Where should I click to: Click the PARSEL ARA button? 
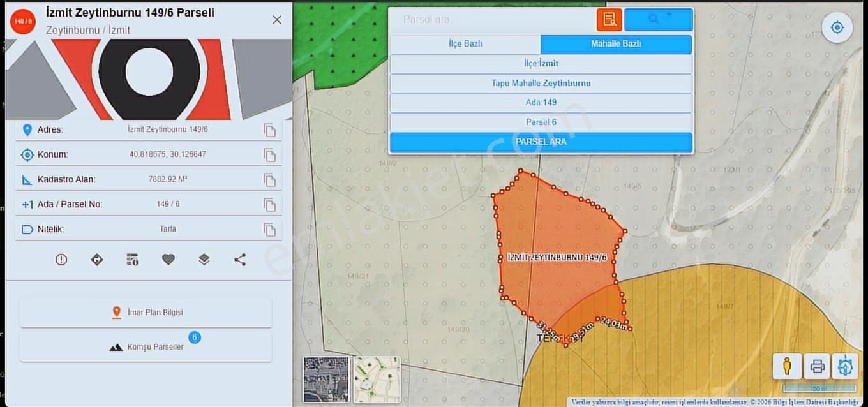541,142
